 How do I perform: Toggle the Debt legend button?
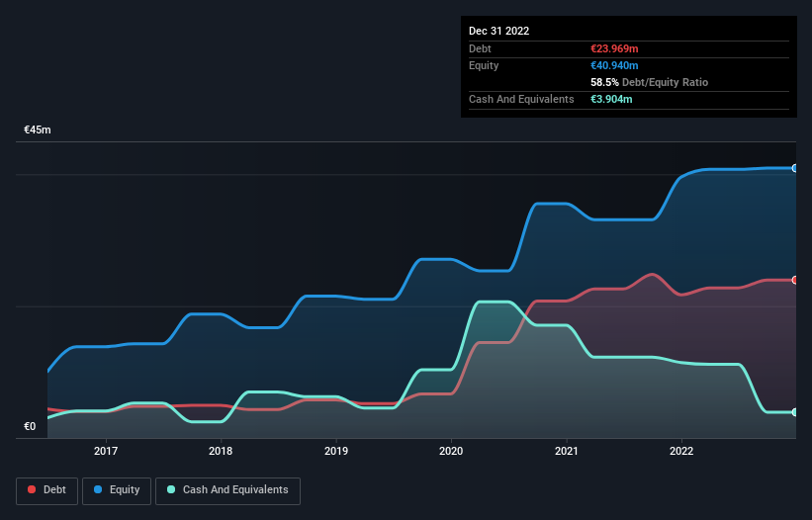pyautogui.click(x=47, y=490)
